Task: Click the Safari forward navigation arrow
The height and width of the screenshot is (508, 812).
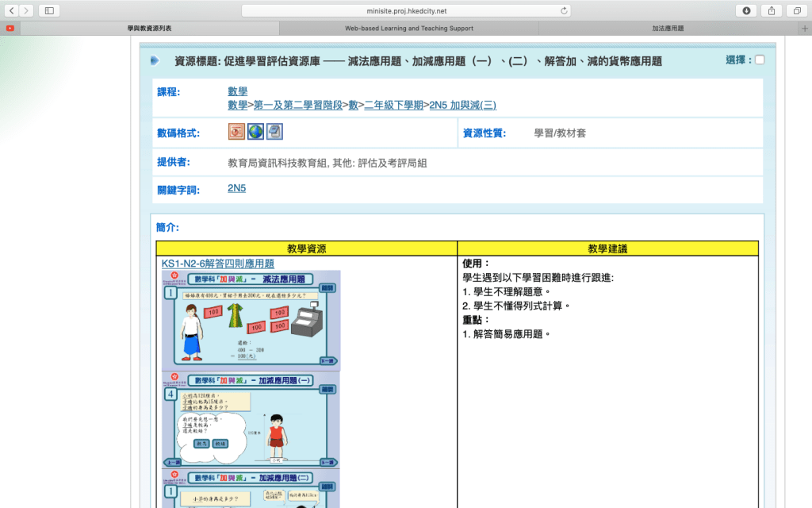Action: [x=27, y=10]
